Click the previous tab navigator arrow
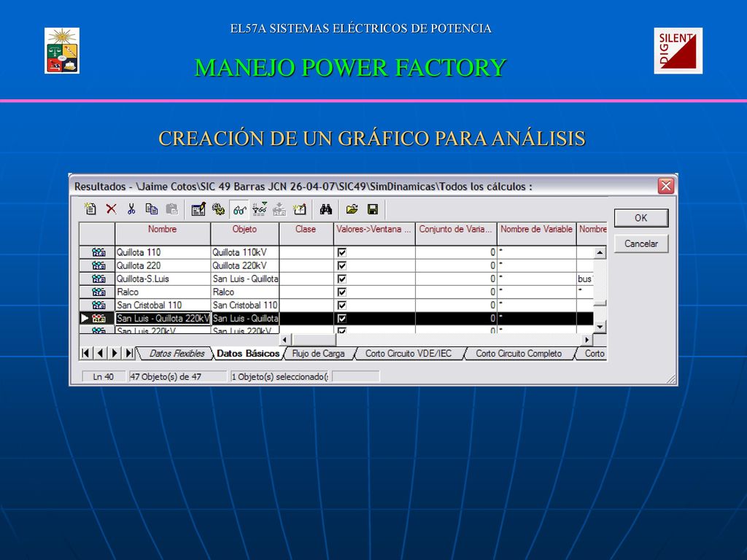Image resolution: width=747 pixels, height=560 pixels. 100,354
